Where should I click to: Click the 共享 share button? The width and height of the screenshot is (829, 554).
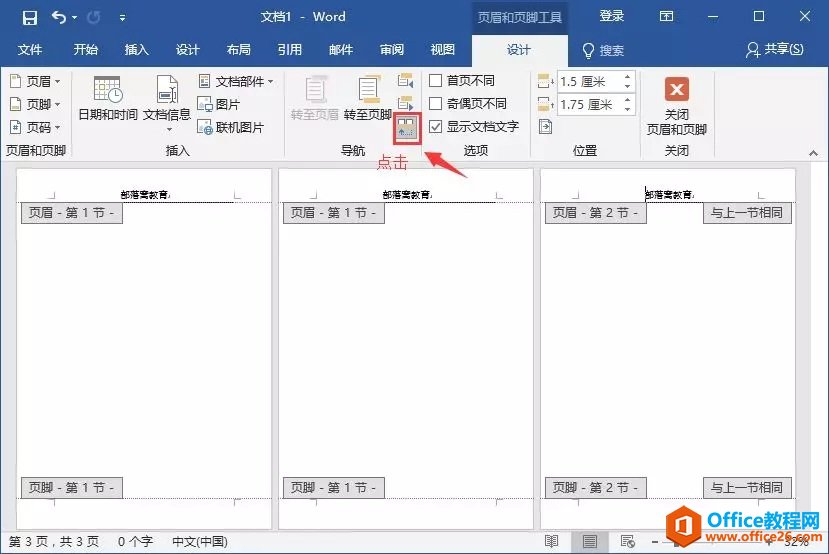pyautogui.click(x=775, y=50)
